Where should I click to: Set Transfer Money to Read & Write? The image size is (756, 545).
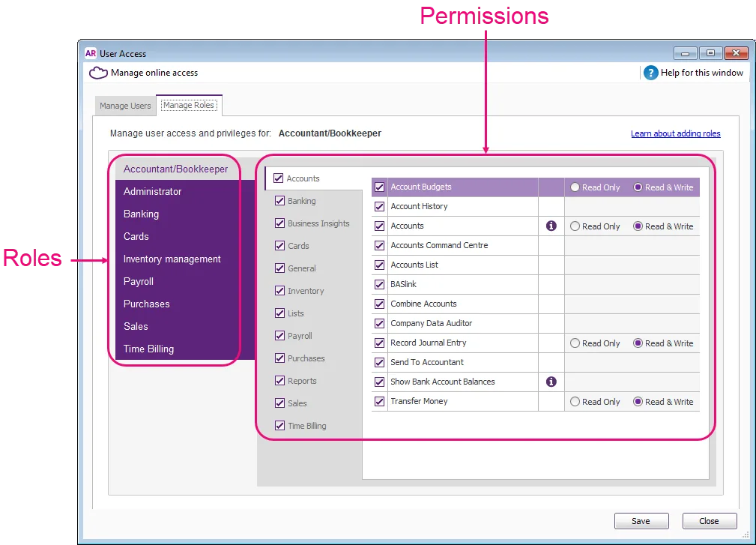(638, 401)
